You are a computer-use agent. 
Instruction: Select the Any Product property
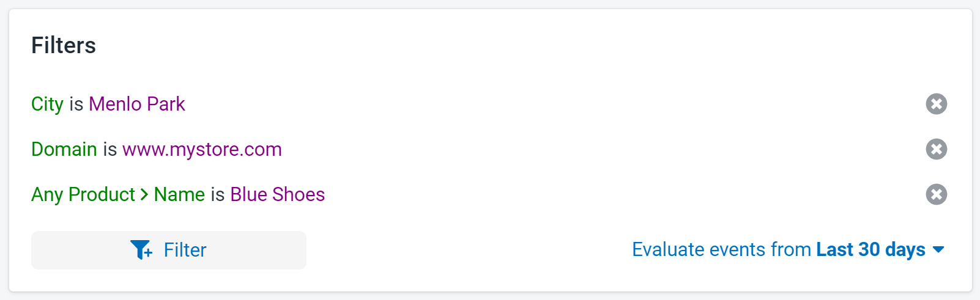83,194
